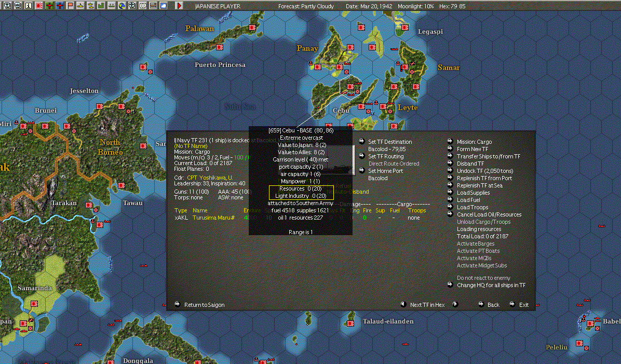Choose Form New TF
This screenshot has width=621, height=364.
[472, 150]
